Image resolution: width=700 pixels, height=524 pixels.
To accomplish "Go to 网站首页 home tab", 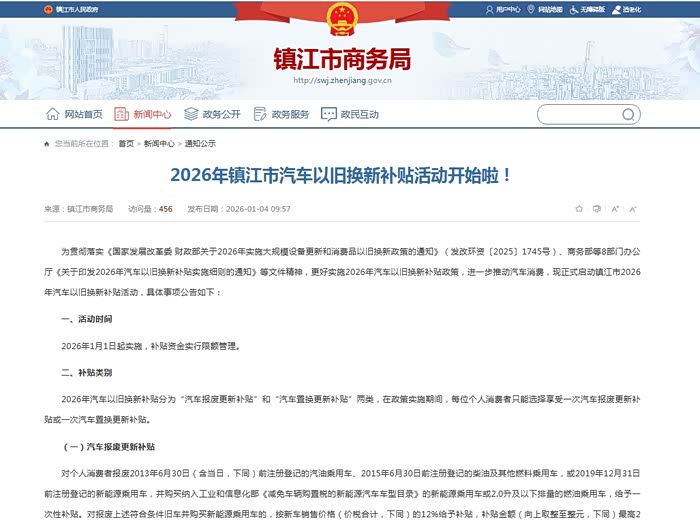I will pos(74,114).
